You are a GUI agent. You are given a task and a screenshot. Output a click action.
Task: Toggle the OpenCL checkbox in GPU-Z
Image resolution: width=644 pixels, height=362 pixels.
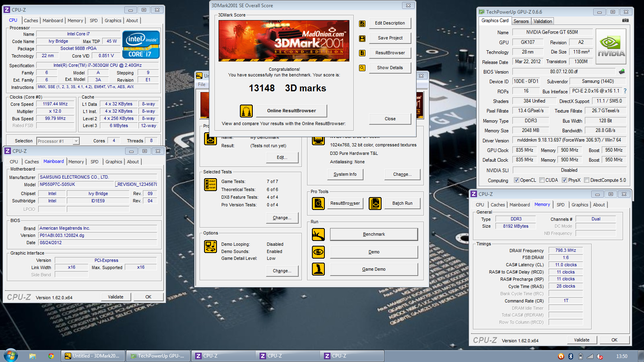[x=516, y=180]
